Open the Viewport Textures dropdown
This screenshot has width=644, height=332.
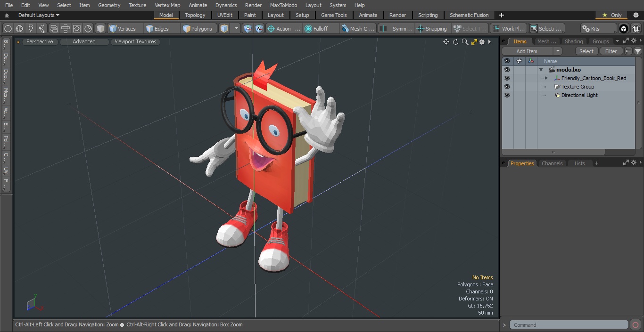[x=135, y=41]
